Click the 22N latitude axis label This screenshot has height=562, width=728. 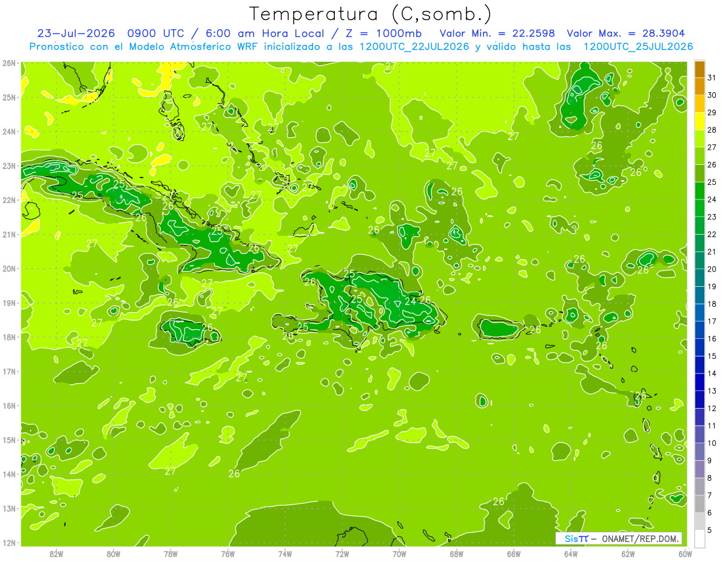pos(8,200)
